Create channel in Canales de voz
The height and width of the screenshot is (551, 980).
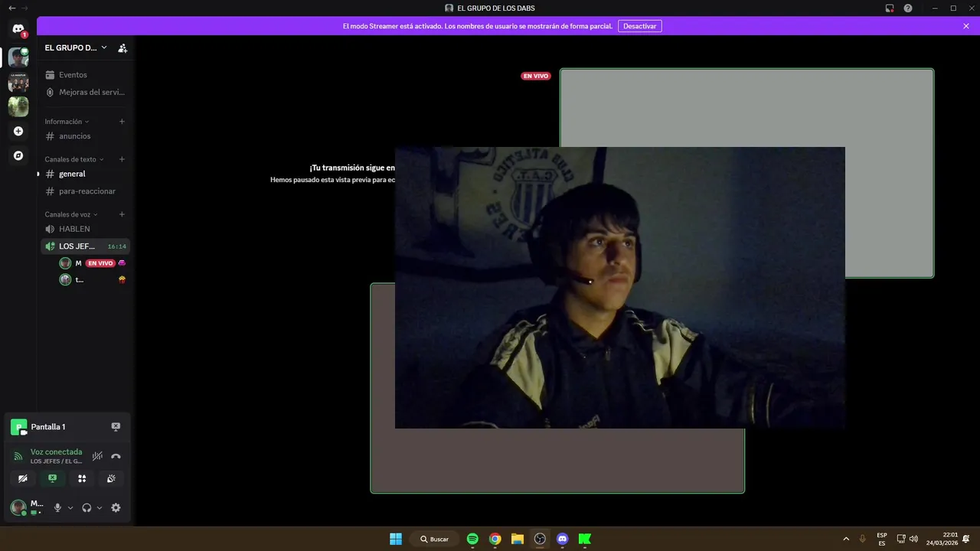click(122, 214)
